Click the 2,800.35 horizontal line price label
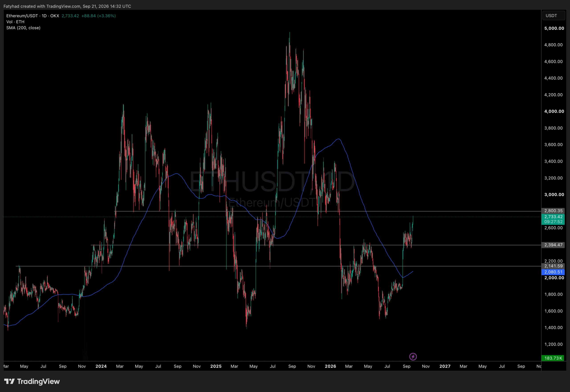Image resolution: width=570 pixels, height=392 pixels. coord(553,211)
